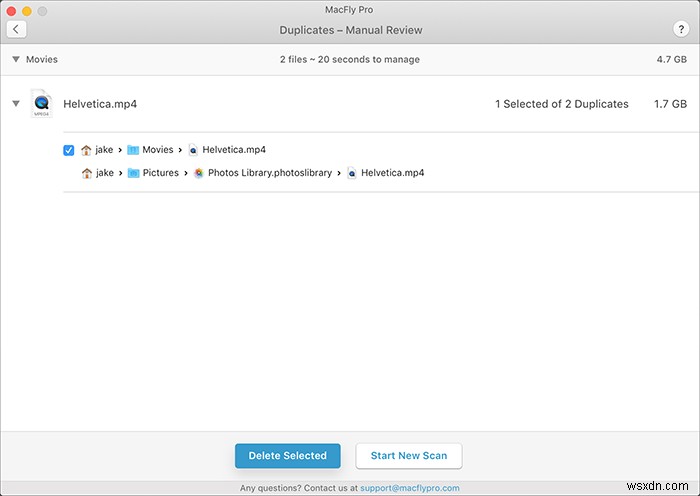Click the Helvetica.mp4 file name in the Movies path
This screenshot has width=700, height=496.
click(x=234, y=150)
